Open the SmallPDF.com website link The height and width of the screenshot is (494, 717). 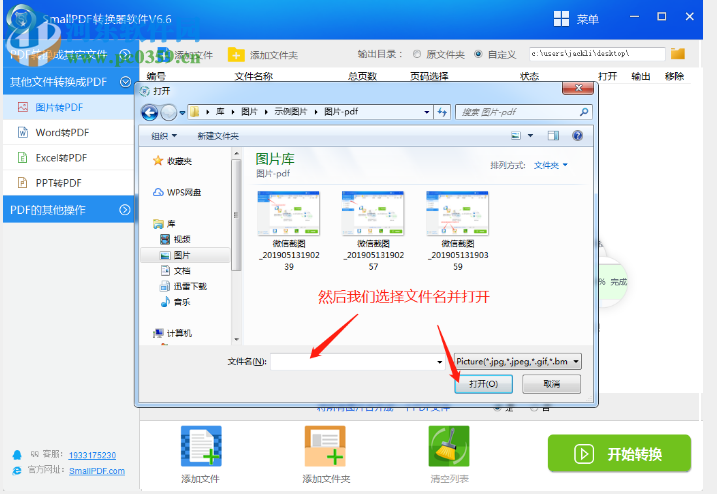(x=97, y=471)
